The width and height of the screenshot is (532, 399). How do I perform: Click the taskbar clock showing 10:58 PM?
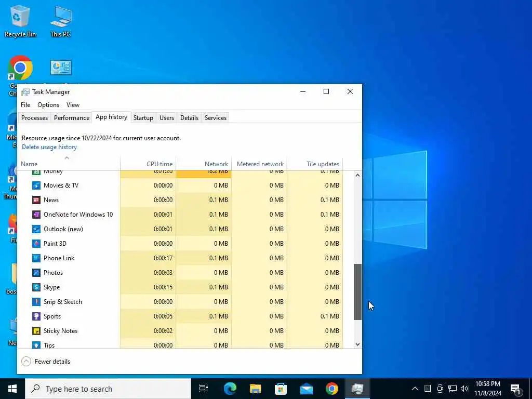(x=487, y=389)
